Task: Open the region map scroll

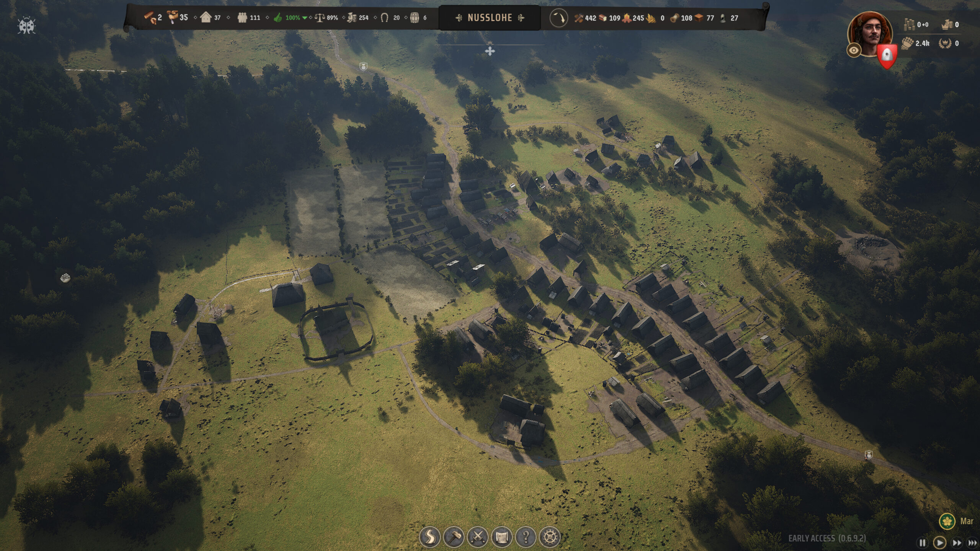Action: (501, 537)
